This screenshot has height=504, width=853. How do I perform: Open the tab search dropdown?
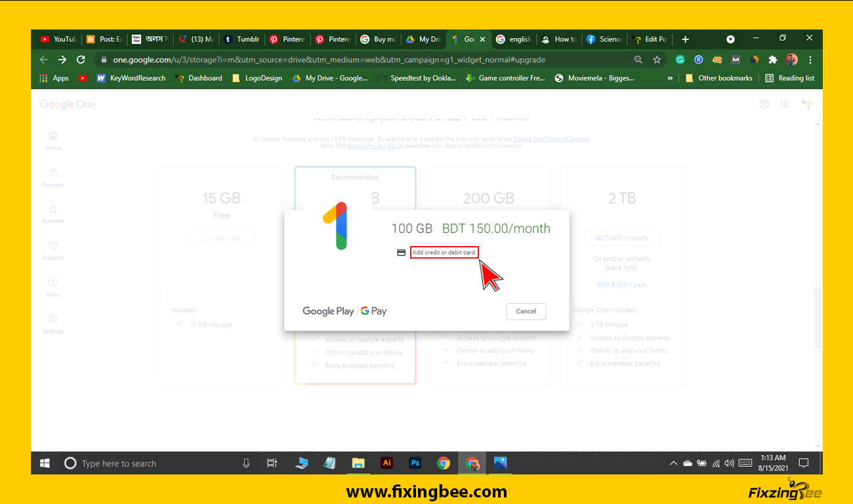[x=730, y=39]
